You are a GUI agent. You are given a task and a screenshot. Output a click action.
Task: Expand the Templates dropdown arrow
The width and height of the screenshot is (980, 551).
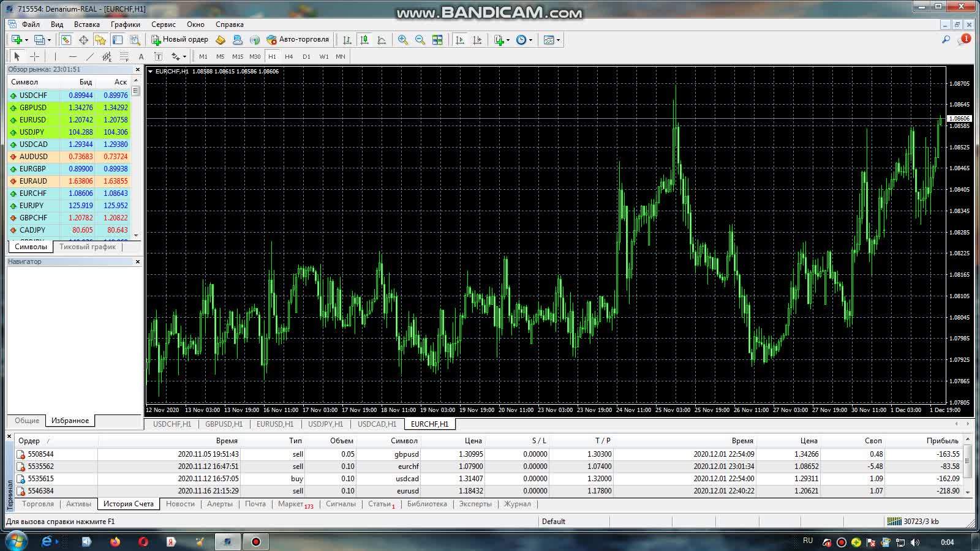pos(558,40)
